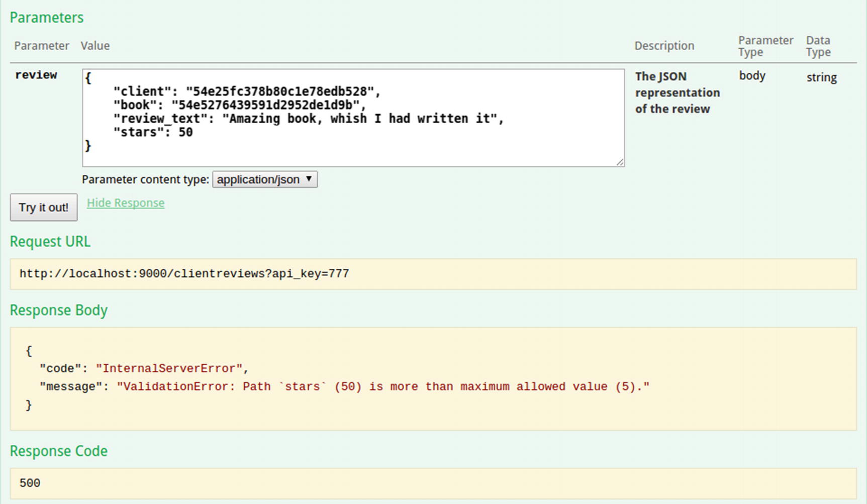The height and width of the screenshot is (504, 867).
Task: Grab the text area resize handle
Action: tap(620, 162)
